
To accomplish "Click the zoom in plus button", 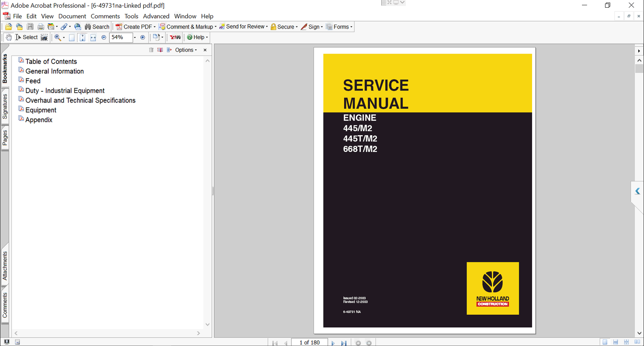I will (142, 37).
